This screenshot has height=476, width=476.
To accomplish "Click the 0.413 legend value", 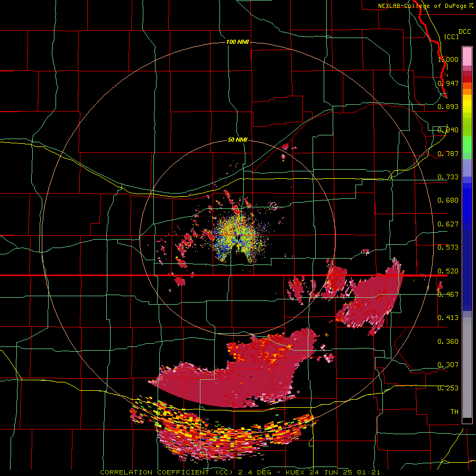I will click(448, 318).
